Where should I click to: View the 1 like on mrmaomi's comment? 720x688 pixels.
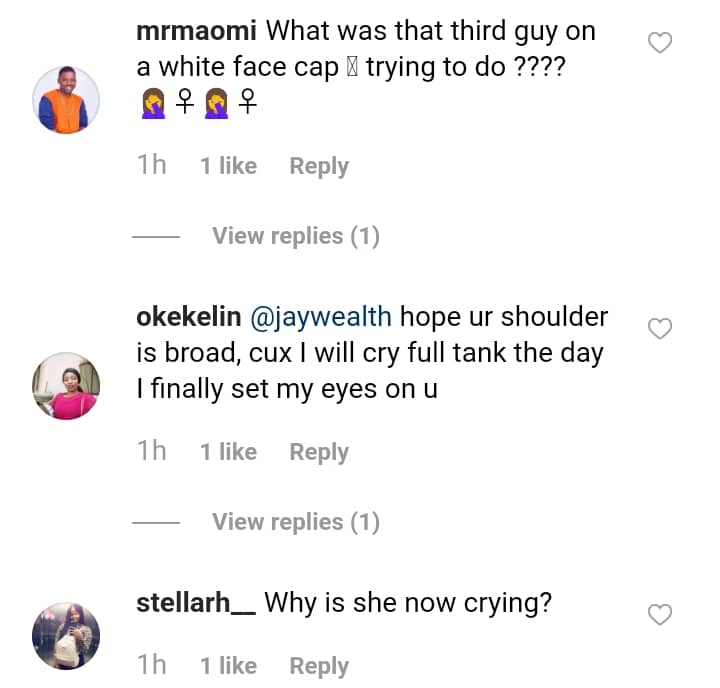click(x=228, y=166)
